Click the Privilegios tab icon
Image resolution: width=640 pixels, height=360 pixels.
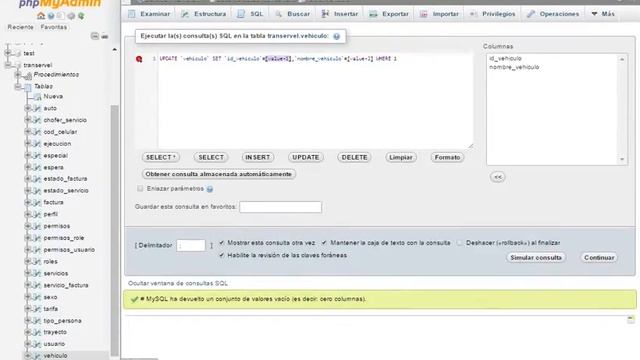[473, 14]
